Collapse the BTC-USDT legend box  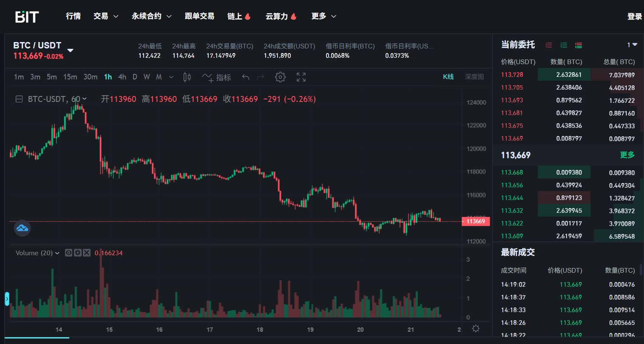(19, 99)
